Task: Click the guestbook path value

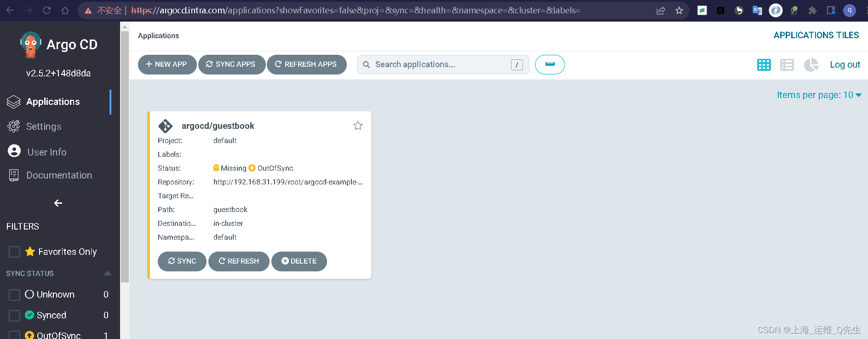Action: 230,210
